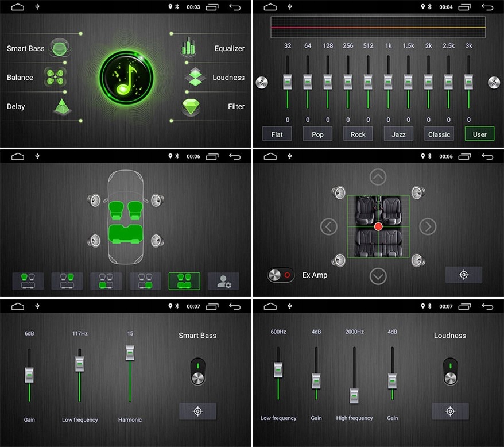Choose the front-right seat focus preset

[x=67, y=281]
